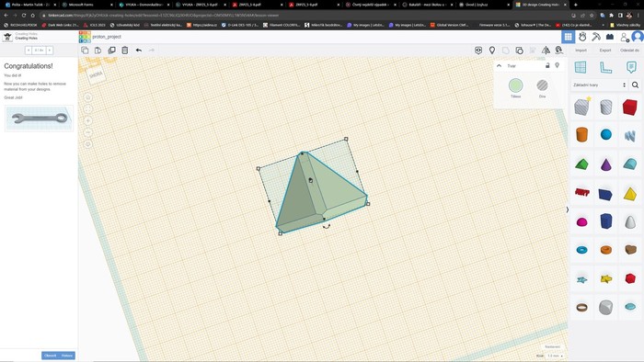644x362 pixels.
Task: Click the Nastavení grid settings button
Action: pos(552,346)
